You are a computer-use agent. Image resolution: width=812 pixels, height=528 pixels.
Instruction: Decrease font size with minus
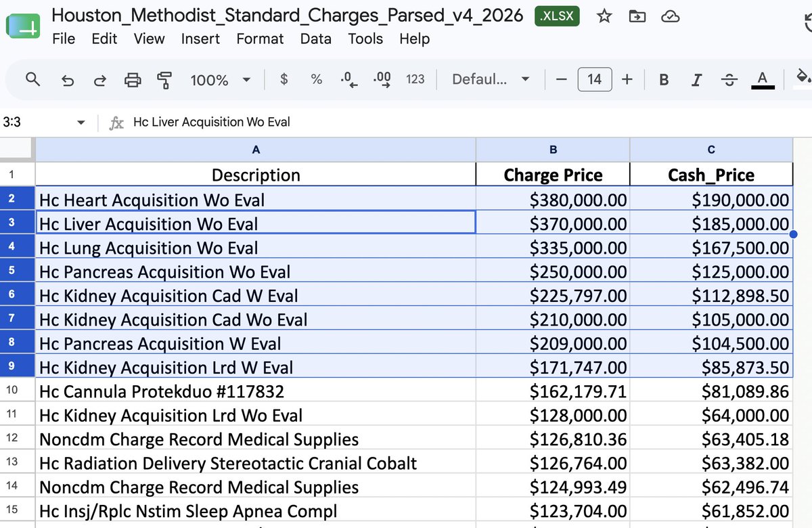(561, 79)
